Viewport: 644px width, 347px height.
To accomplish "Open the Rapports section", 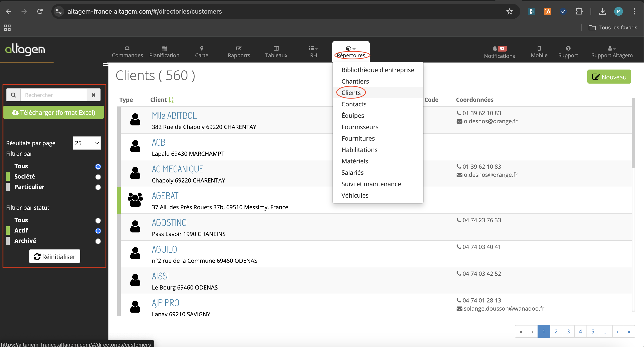I will 239,52.
